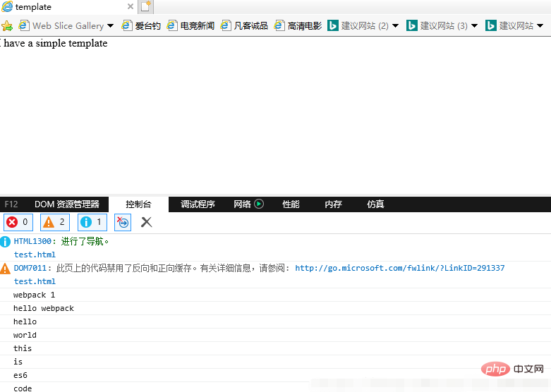The width and height of the screenshot is (551, 392).
Task: Open the 建议网站 (3) favorites folder
Action: pyautogui.click(x=444, y=25)
